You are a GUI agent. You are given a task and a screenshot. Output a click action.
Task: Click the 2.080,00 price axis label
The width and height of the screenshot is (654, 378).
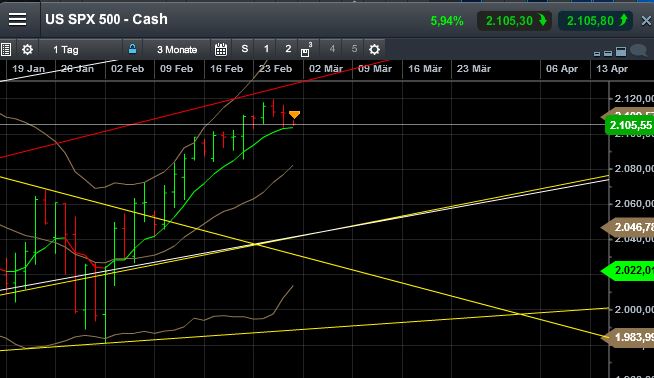click(634, 169)
